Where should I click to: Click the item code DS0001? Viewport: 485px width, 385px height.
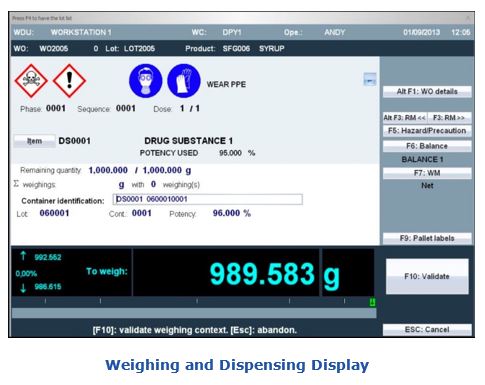75,141
